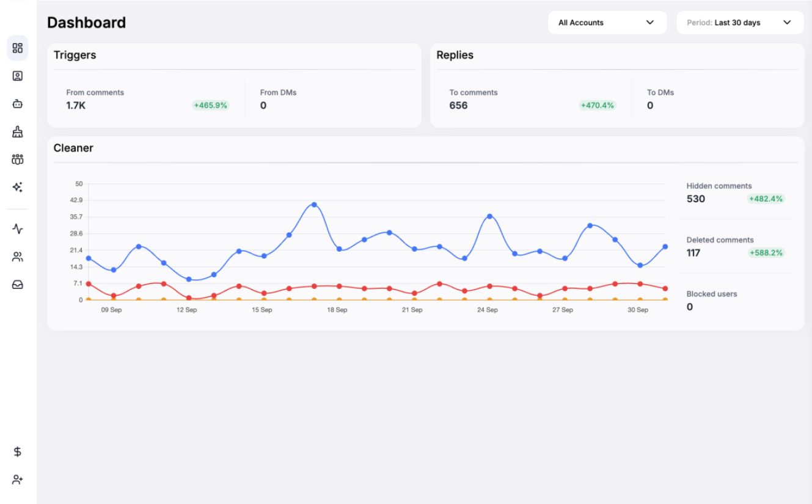Viewport: 812px width, 504px height.
Task: Open the Period Last 30 days dropdown
Action: point(740,23)
